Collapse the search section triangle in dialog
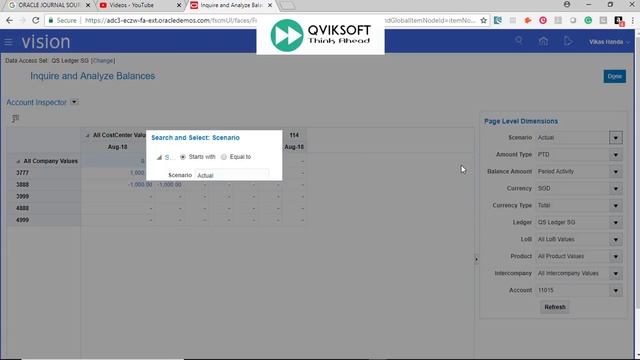640x360 pixels. [x=159, y=157]
